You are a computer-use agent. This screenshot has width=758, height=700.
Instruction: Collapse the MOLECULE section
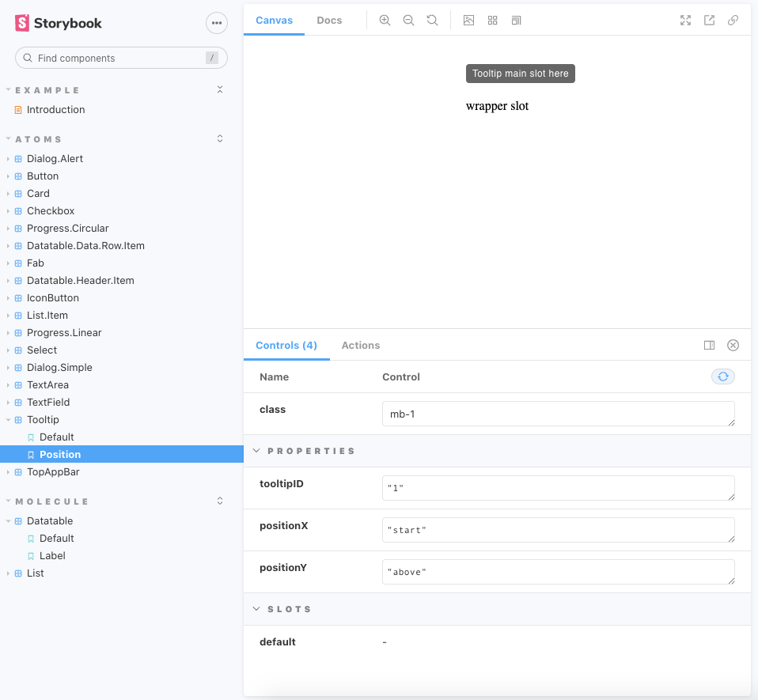(x=51, y=501)
